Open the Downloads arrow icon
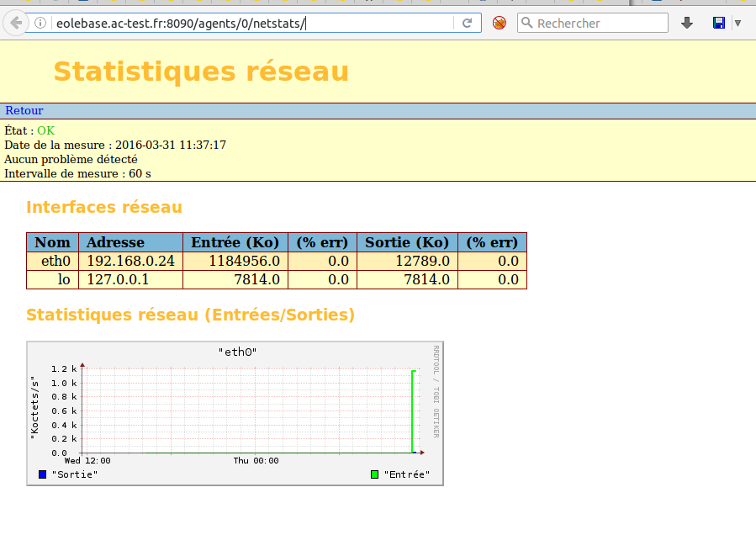756x535 pixels. 687,24
